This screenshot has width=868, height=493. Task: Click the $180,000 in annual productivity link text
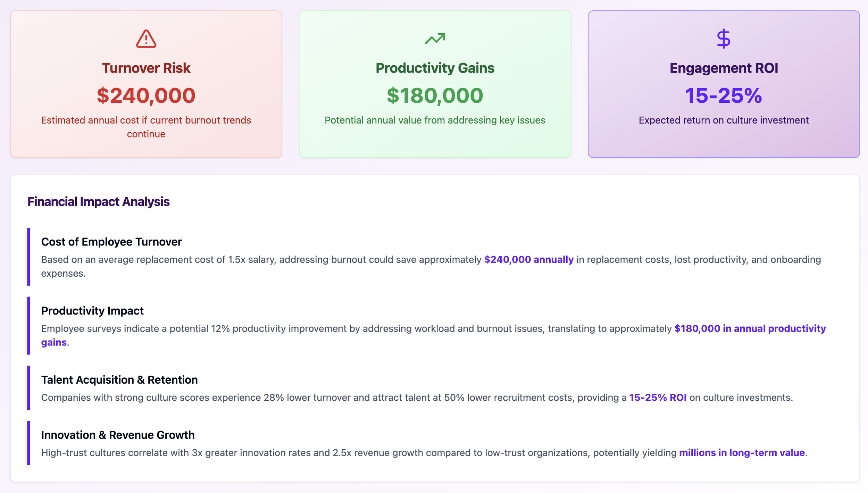pos(750,328)
